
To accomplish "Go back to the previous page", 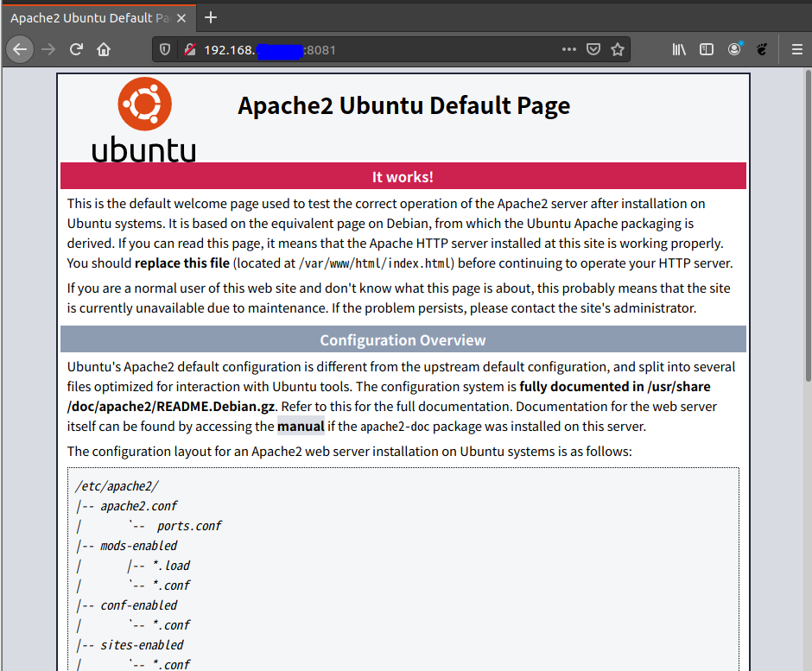I will coord(20,50).
